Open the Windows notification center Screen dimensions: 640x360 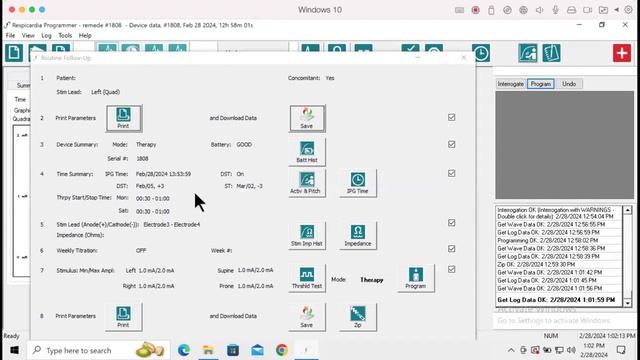621,350
